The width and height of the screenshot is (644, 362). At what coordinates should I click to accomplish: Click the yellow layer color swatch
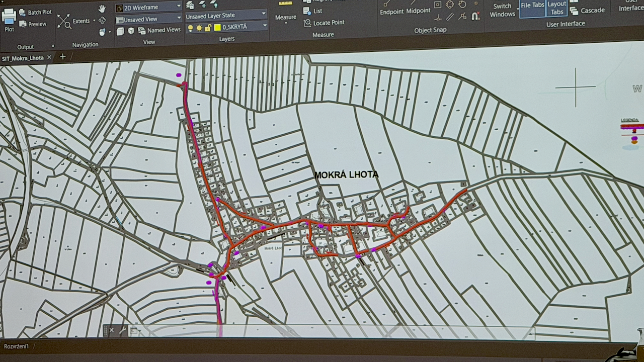[217, 28]
